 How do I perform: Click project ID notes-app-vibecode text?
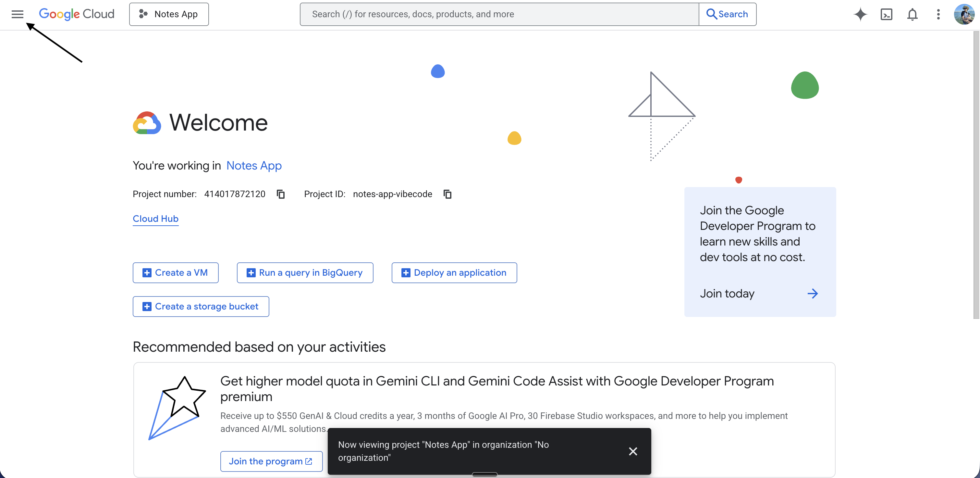[393, 194]
